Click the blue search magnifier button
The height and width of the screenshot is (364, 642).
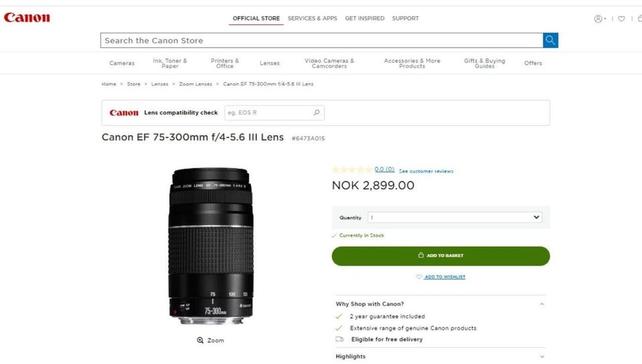click(550, 40)
